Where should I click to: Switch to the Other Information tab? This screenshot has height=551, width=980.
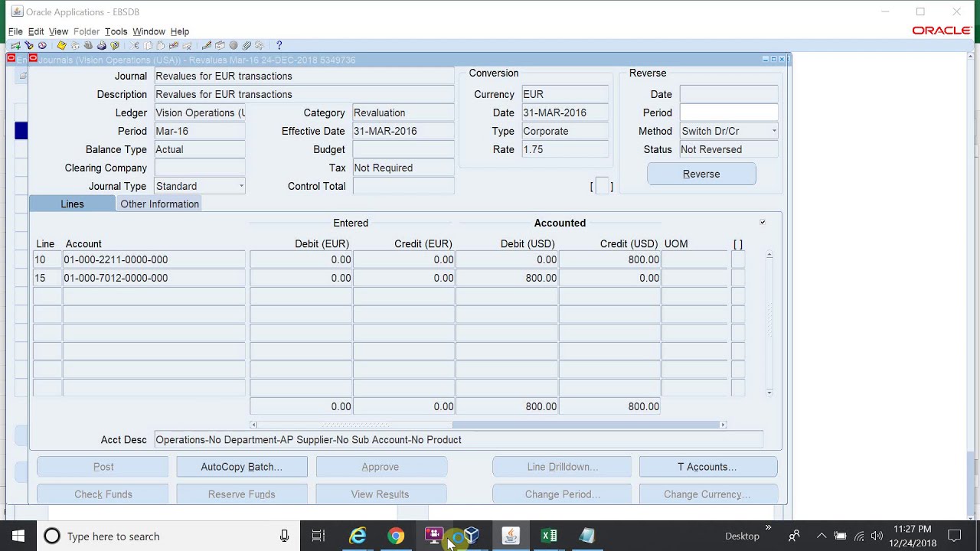159,204
